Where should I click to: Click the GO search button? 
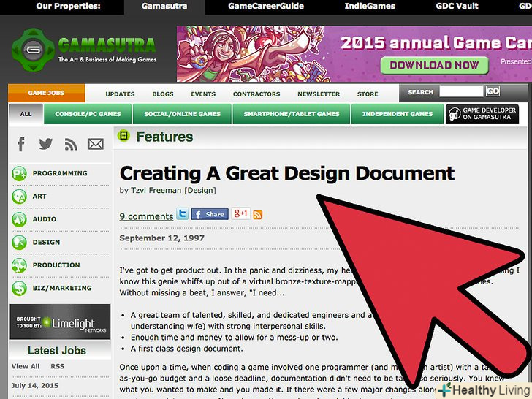(x=493, y=91)
